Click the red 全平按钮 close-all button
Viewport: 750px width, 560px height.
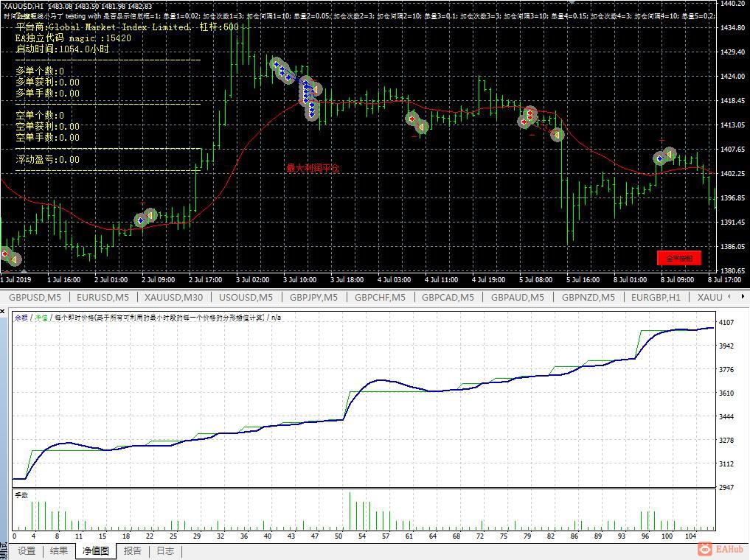pyautogui.click(x=679, y=258)
